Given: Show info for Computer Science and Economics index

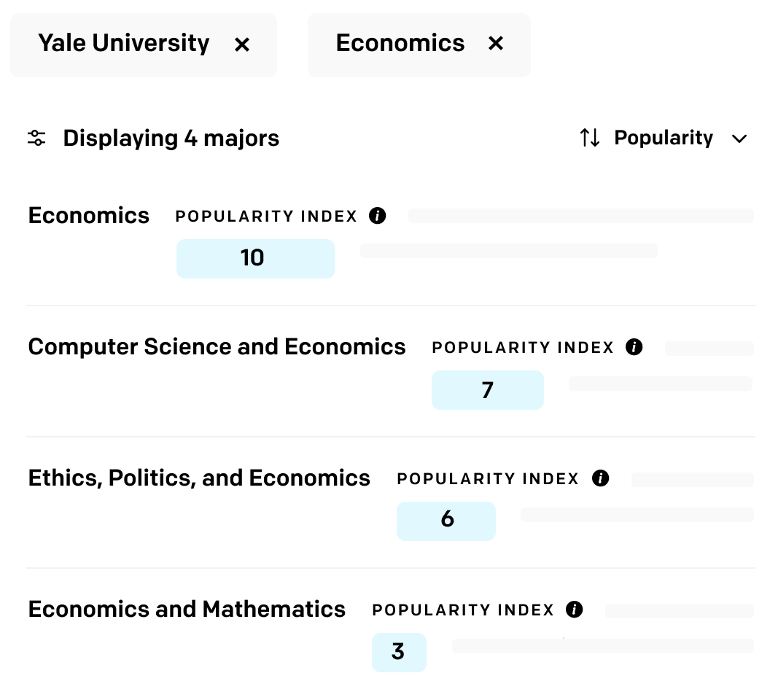Looking at the screenshot, I should pyautogui.click(x=634, y=347).
